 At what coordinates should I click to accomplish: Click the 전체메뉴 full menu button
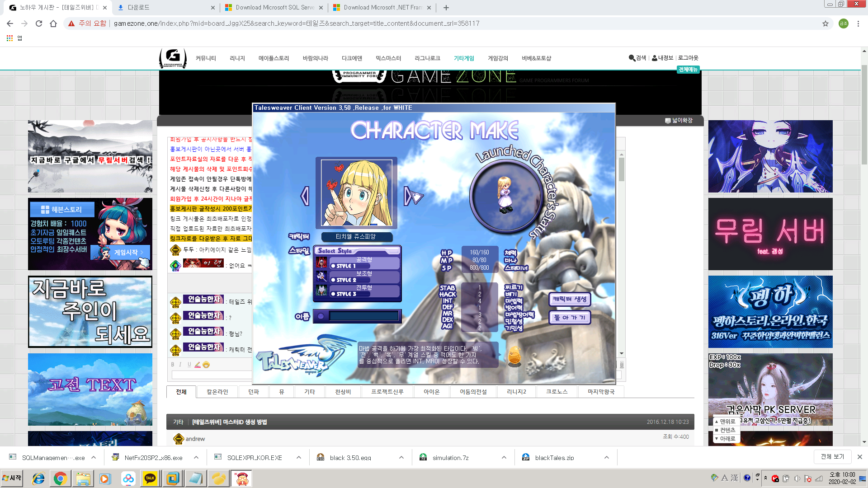pyautogui.click(x=688, y=69)
